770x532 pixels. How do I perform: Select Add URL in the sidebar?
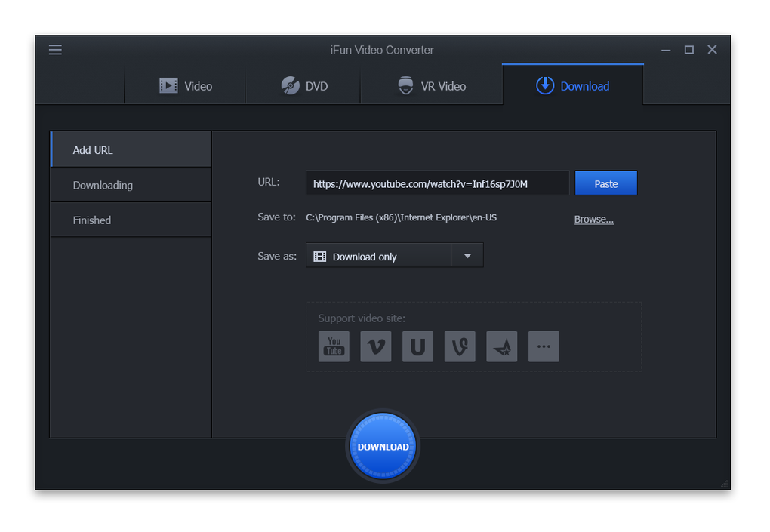(x=131, y=149)
